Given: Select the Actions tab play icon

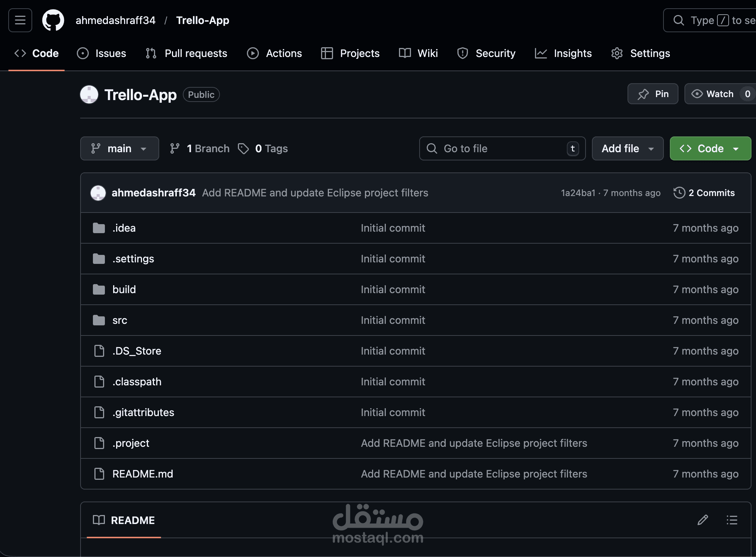Looking at the screenshot, I should [x=253, y=53].
